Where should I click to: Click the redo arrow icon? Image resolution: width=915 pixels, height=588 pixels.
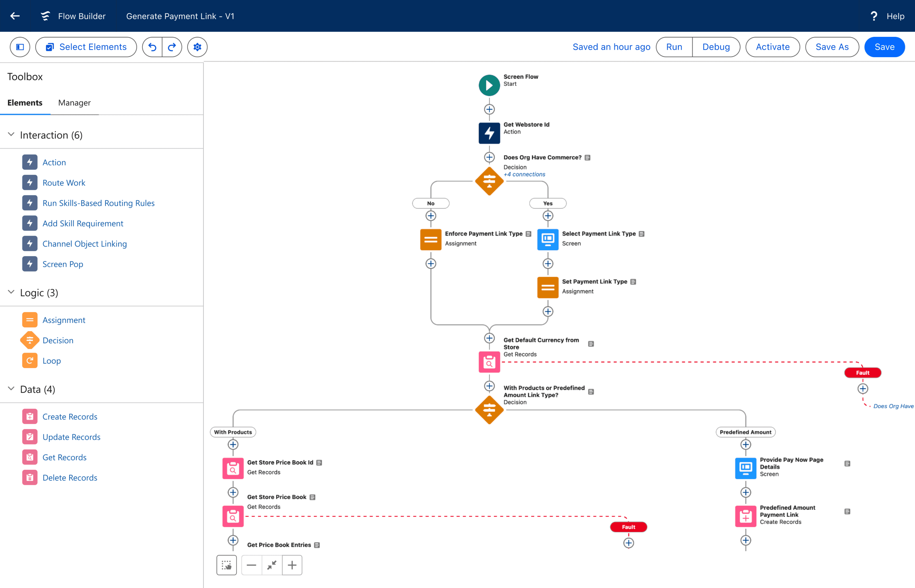click(x=172, y=47)
